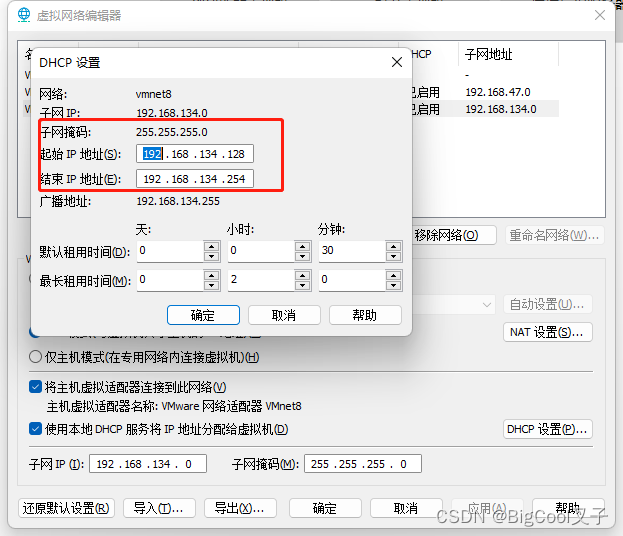Click the 子网掩码(M) field at bottom
Screen dimensions: 623x536
pos(363,464)
